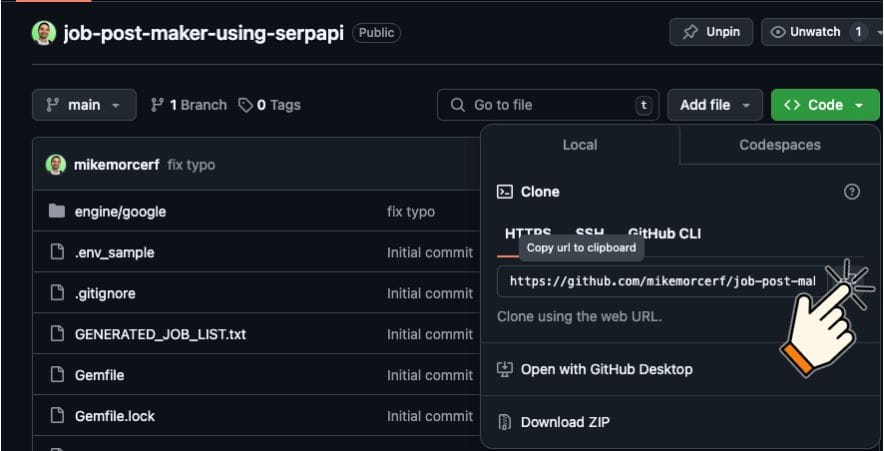The height and width of the screenshot is (451, 884).
Task: Open 'Initial commit' on GENERATED_JOB_LIST.txt row
Action: tap(430, 334)
